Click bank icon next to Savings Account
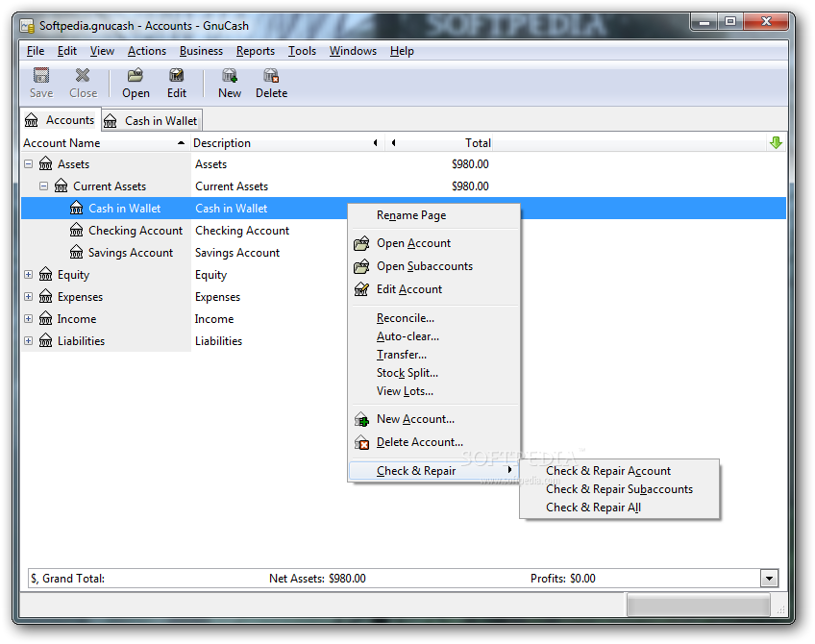The width and height of the screenshot is (815, 644). pyautogui.click(x=77, y=252)
